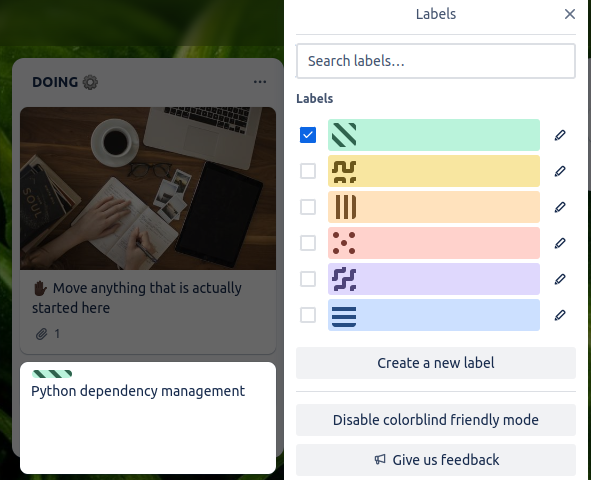Click the Labels section heading
Screen dimensions: 591x480
tap(314, 98)
